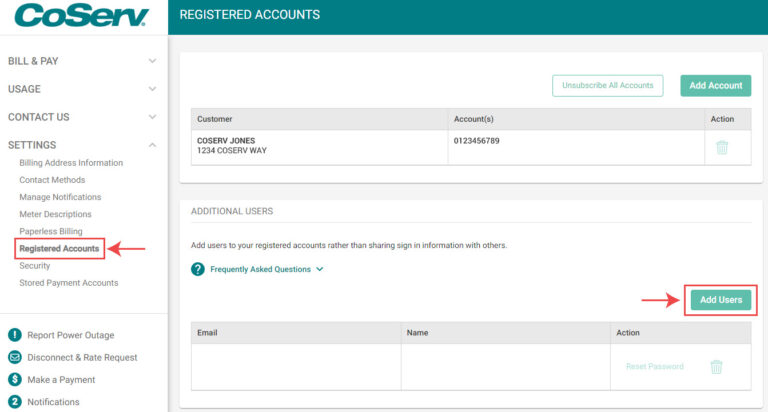Click SETTINGS section header
Image resolution: width=768 pixels, height=412 pixels.
[x=32, y=145]
